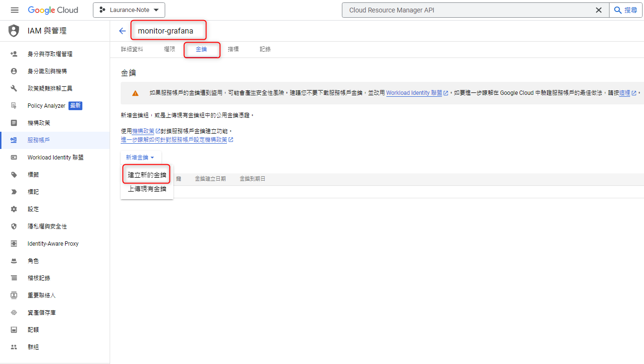Switch to the 記錄 tab
This screenshot has height=364, width=644.
point(265,49)
